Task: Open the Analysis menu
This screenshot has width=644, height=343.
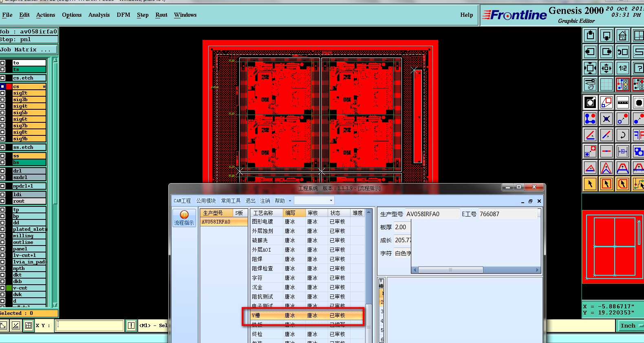Action: [99, 15]
